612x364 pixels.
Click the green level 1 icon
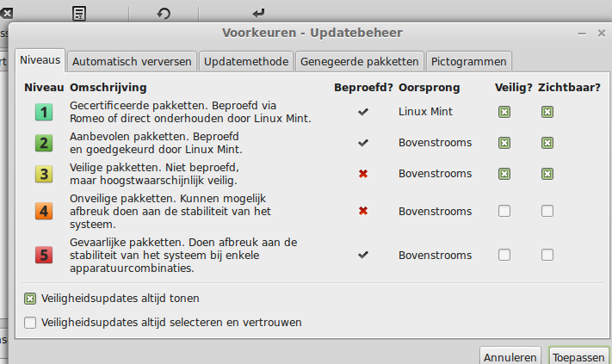[x=44, y=113]
